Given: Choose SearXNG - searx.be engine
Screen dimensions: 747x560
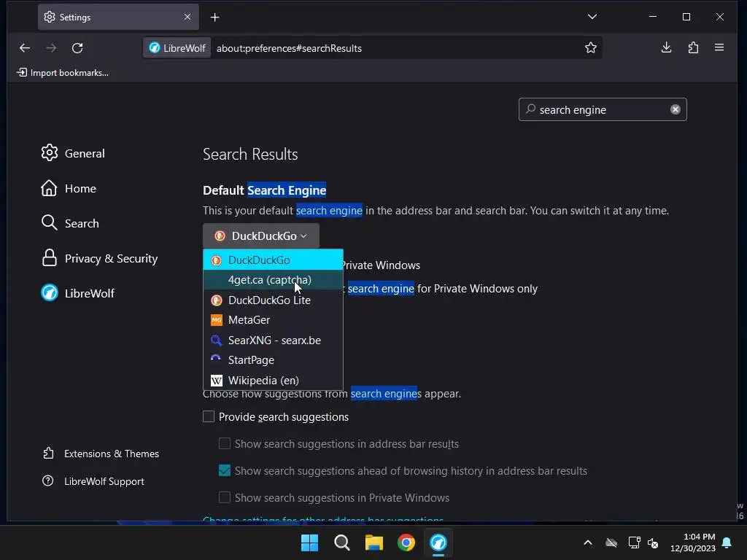Looking at the screenshot, I should click(x=273, y=340).
